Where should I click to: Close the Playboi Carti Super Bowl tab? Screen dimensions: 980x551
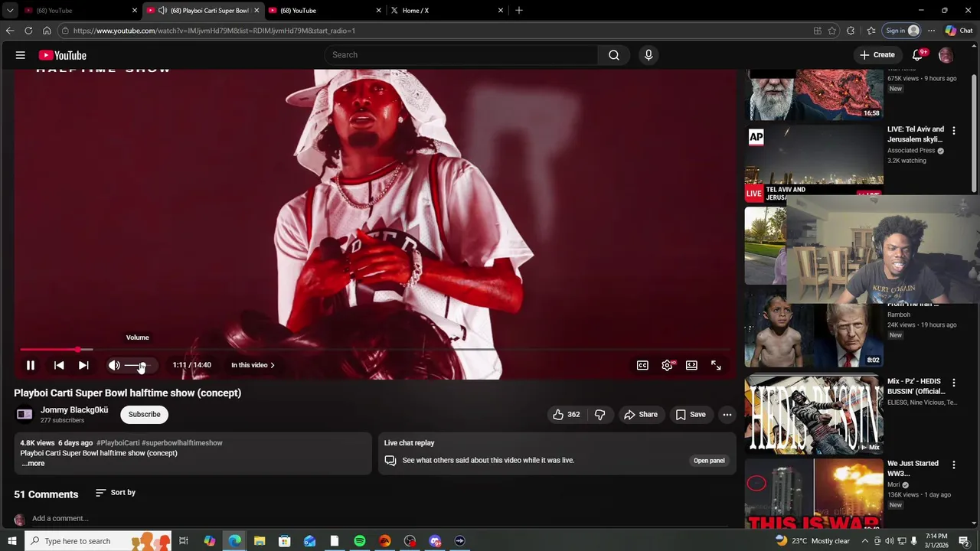(256, 10)
